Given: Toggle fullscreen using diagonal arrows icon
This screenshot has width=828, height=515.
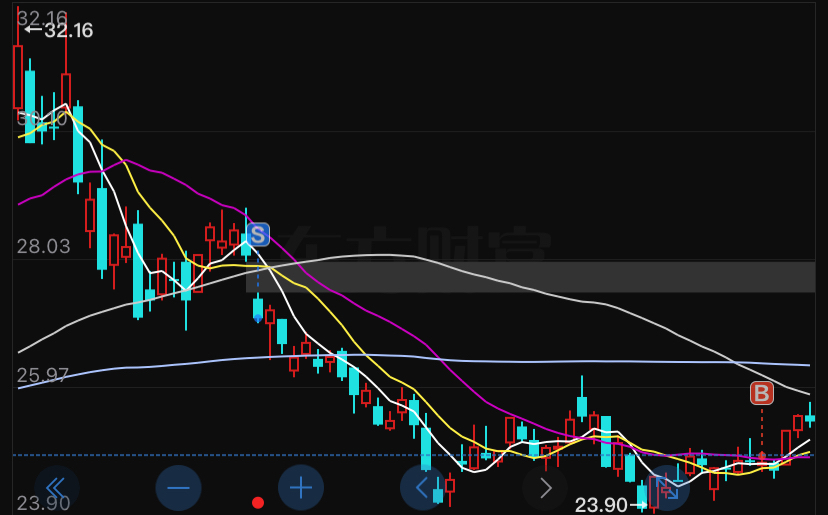Looking at the screenshot, I should point(667,488).
